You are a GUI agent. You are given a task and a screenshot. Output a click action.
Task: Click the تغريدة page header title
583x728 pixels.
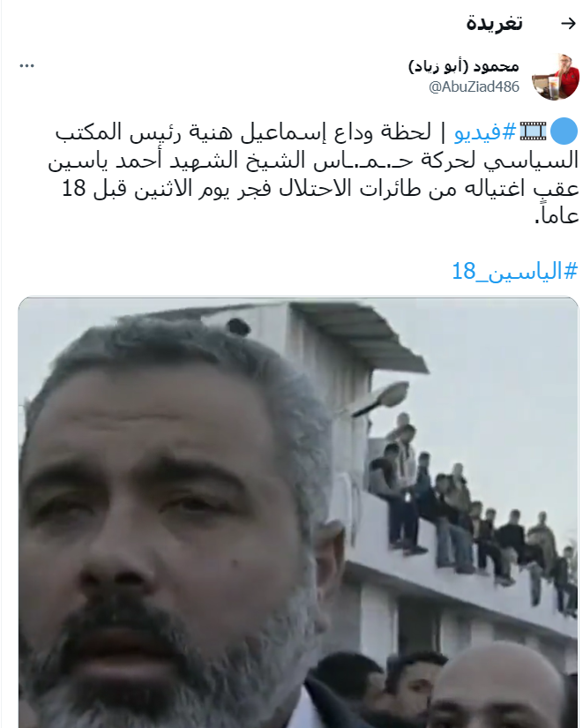[x=494, y=23]
